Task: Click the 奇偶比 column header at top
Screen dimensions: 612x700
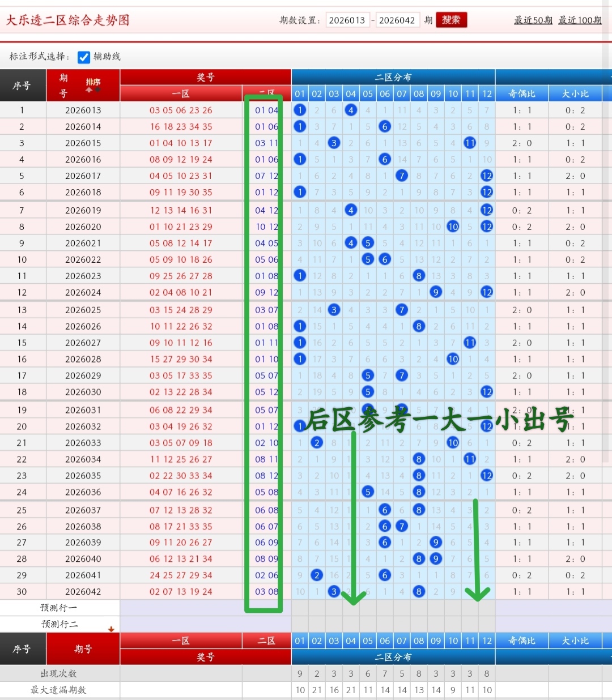Action: point(521,93)
